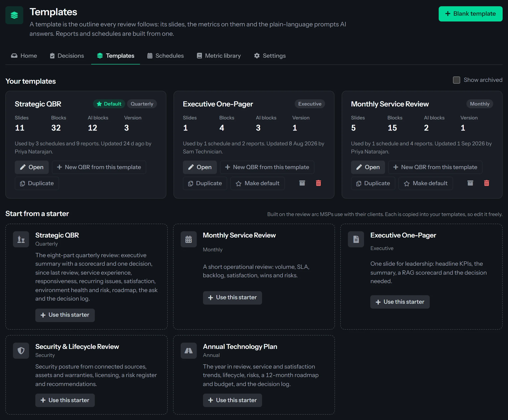508x420 pixels.
Task: Open the Metric library tab
Action: [x=219, y=56]
